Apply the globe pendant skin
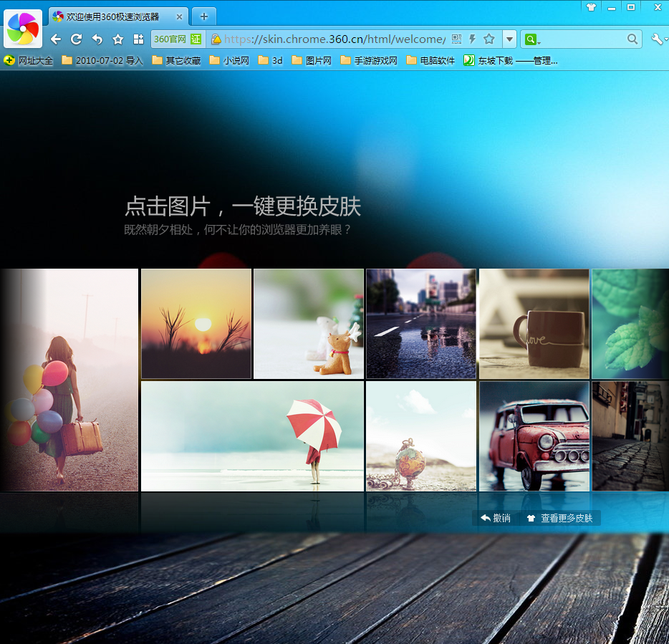 [421, 436]
